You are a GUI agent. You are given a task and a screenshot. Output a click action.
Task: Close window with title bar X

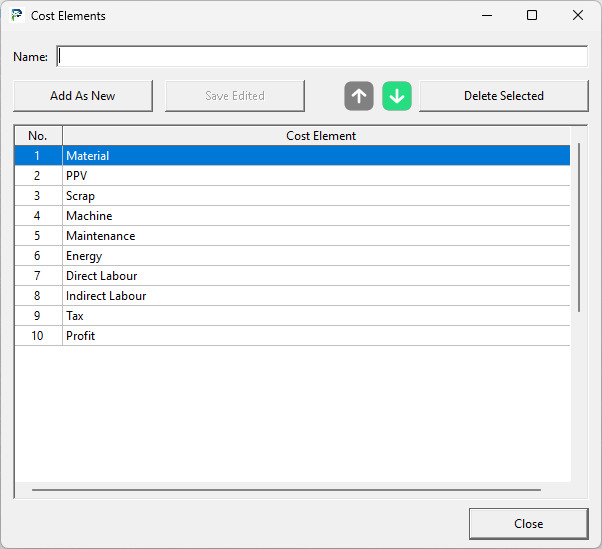[577, 15]
